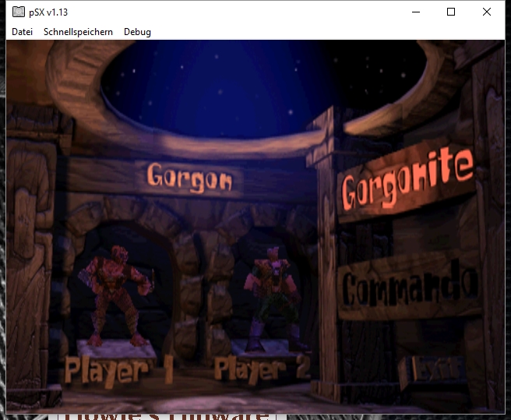This screenshot has height=420, width=511.
Task: Select the Gorgonite sign
Action: 407,180
